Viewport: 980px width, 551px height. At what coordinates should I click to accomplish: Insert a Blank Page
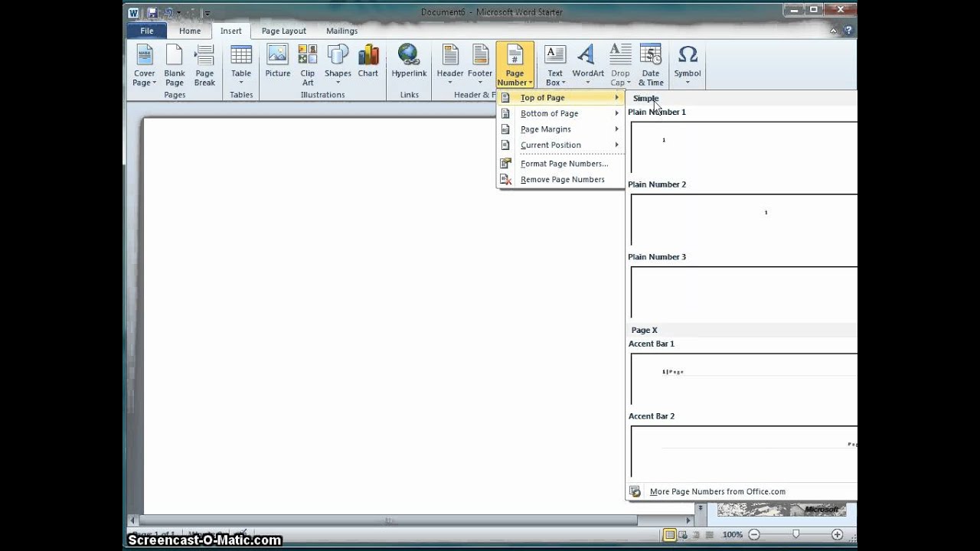[x=175, y=66]
